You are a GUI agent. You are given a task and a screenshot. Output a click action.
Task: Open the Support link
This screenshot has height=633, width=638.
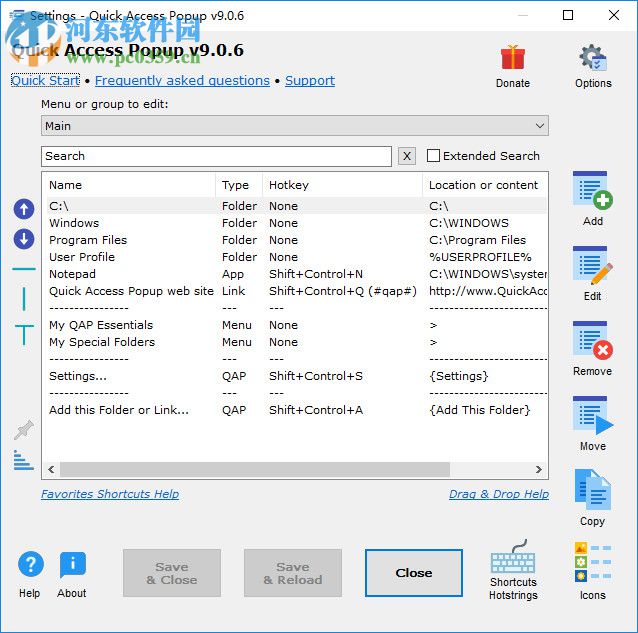(310, 81)
